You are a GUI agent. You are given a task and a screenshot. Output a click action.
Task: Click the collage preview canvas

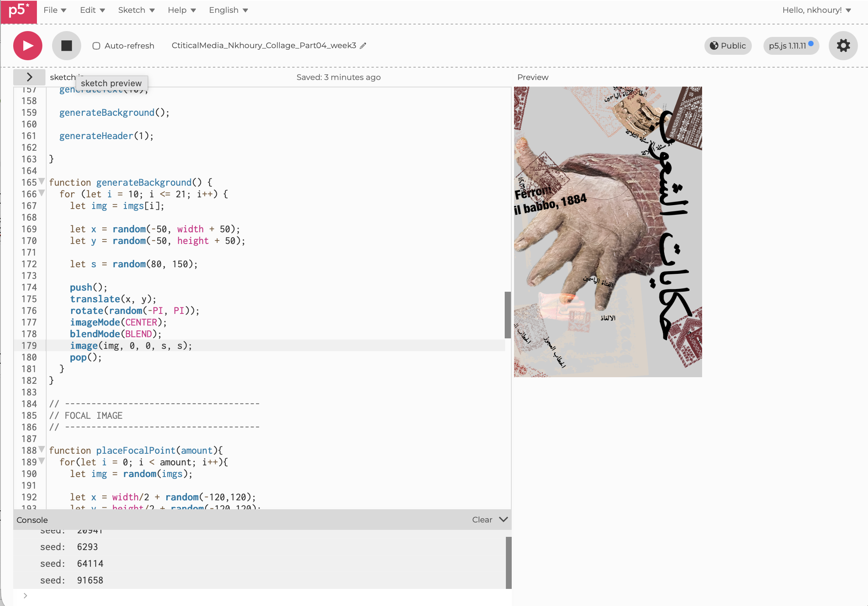[608, 232]
